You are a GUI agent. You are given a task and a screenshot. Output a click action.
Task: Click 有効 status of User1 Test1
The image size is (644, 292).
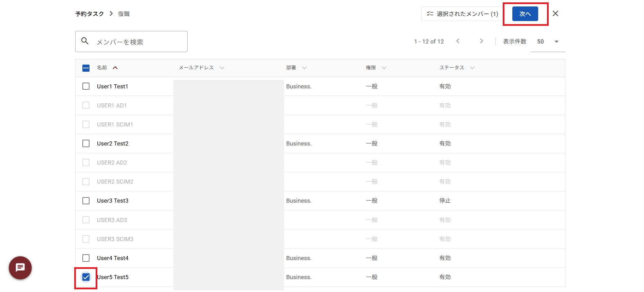pyautogui.click(x=445, y=86)
